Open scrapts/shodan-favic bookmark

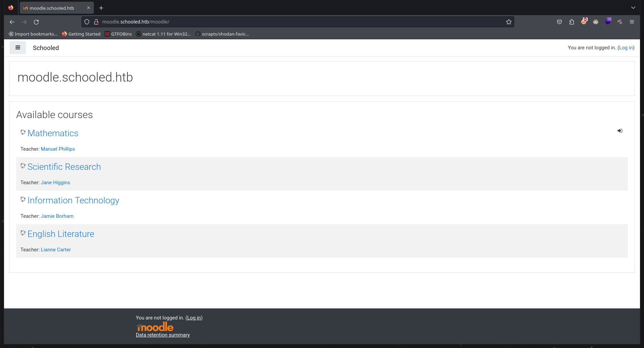pyautogui.click(x=222, y=34)
